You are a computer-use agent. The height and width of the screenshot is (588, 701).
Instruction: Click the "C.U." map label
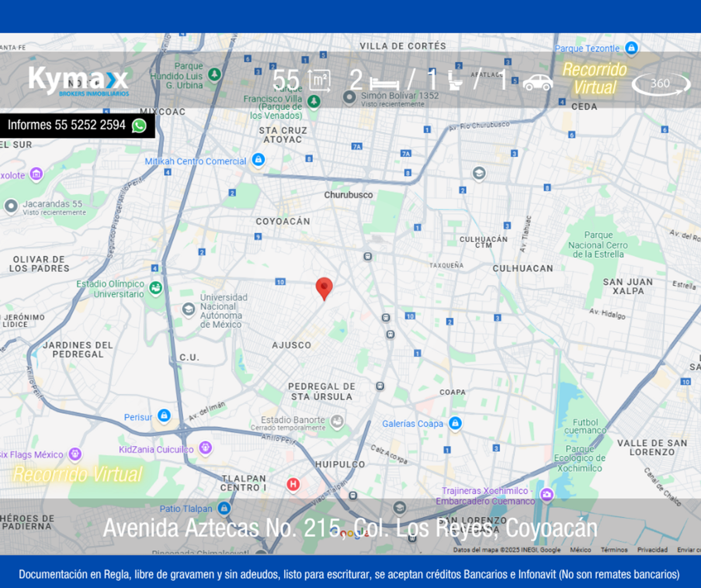[189, 357]
